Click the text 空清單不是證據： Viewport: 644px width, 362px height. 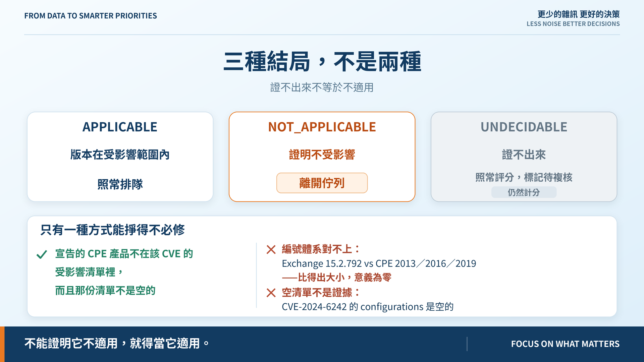click(321, 293)
